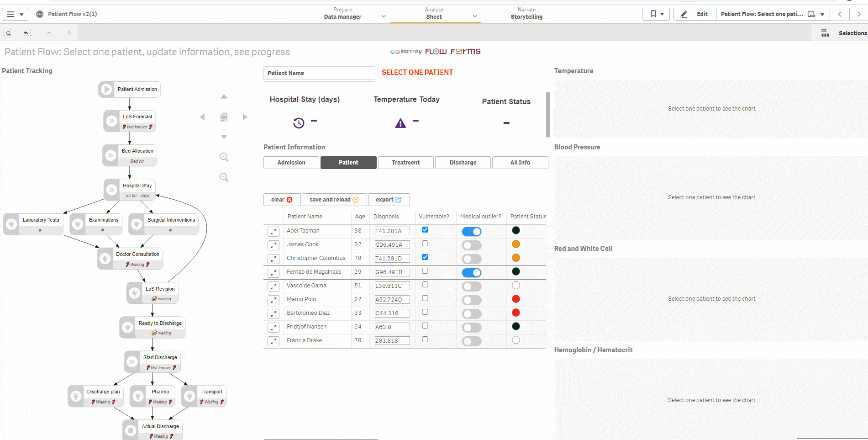
Task: Open the sheet selector dropdown
Action: tap(773, 14)
